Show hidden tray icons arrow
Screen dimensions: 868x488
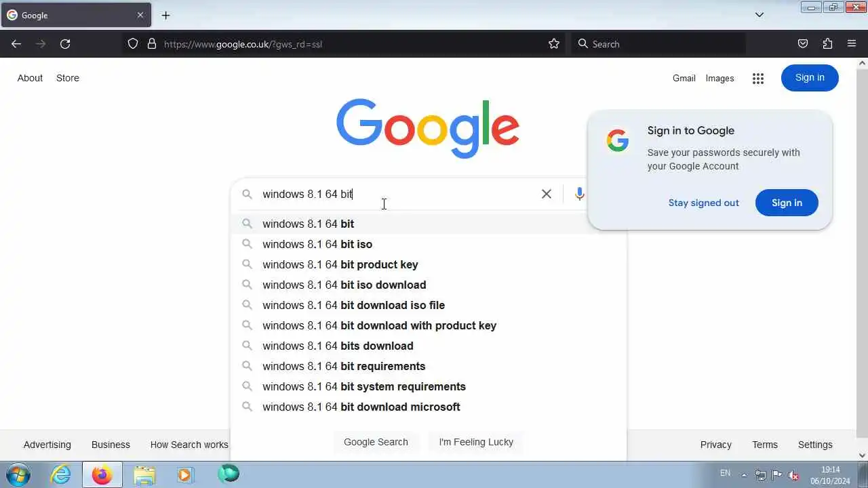(744, 475)
